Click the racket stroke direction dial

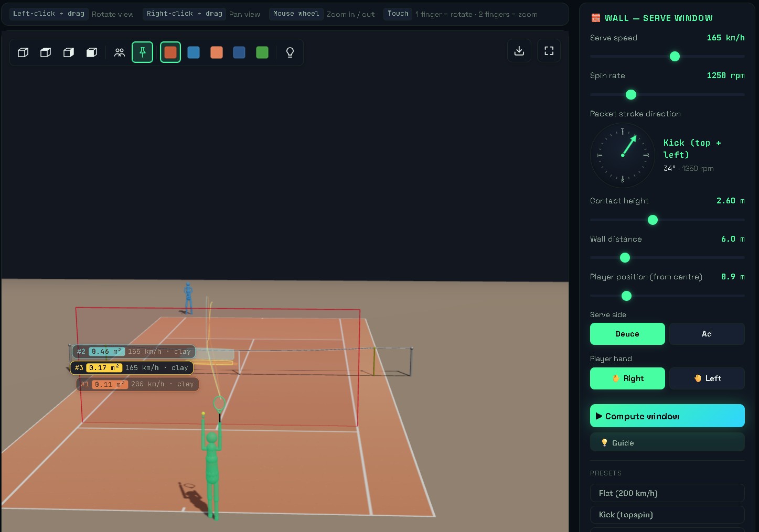tap(623, 155)
